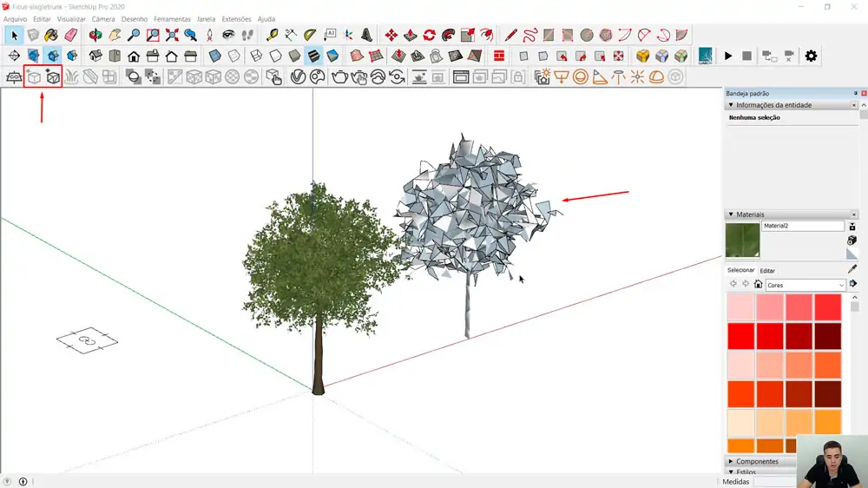Select the Rectangle draw tool
868x488 pixels.
pos(549,35)
